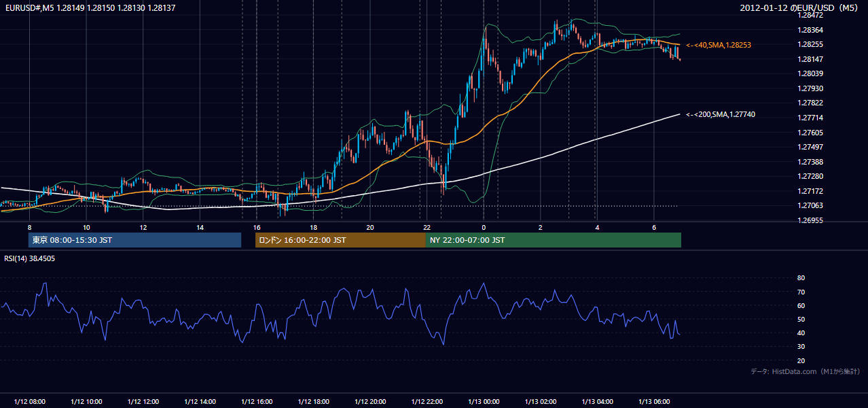Click hour 18 tick on the price chart
Image resolution: width=868 pixels, height=408 pixels.
[313, 227]
